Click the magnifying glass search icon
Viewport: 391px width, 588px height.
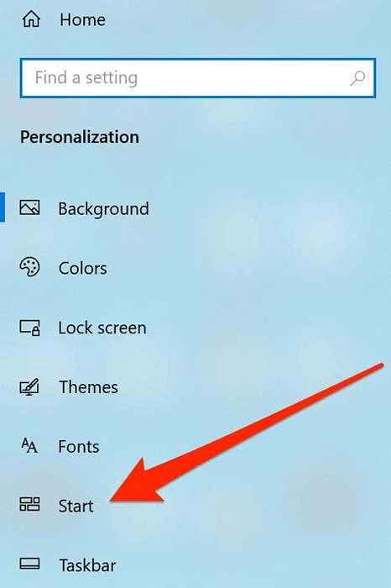point(357,78)
